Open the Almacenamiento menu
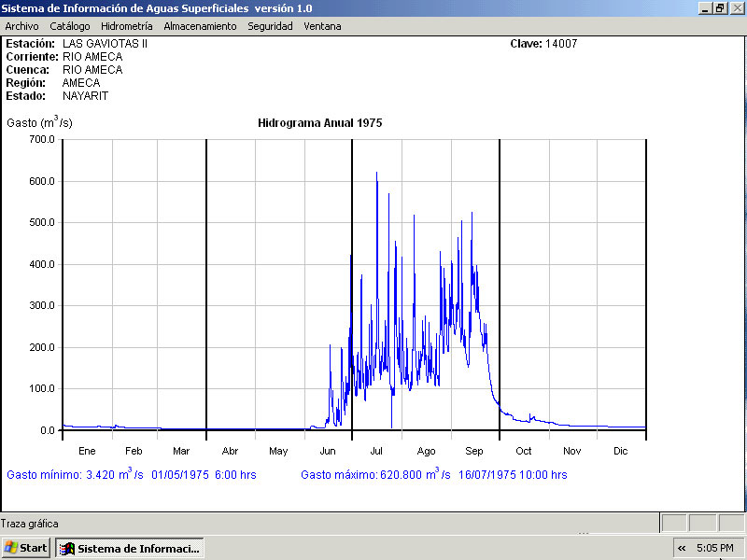Viewport: 747px width, 560px height. coord(200,26)
